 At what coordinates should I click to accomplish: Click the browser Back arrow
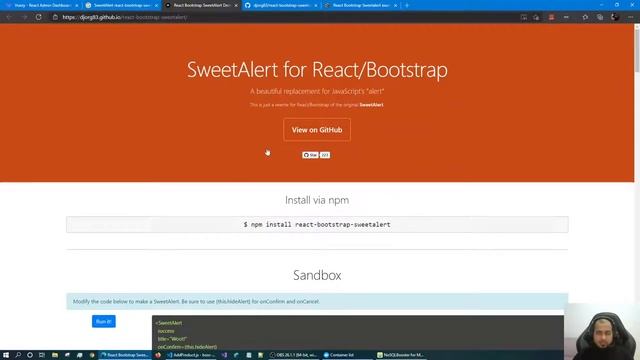click(x=9, y=17)
